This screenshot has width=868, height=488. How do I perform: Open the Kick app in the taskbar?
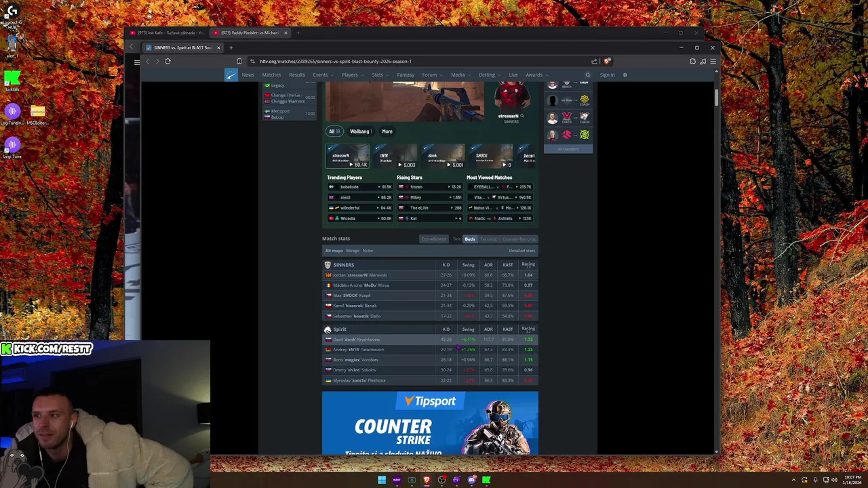pos(486,480)
